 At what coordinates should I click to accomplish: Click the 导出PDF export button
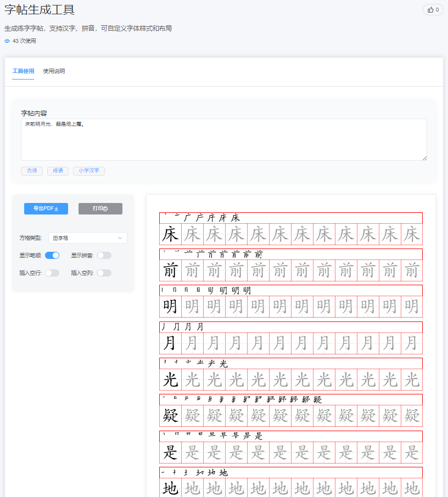pos(46,208)
